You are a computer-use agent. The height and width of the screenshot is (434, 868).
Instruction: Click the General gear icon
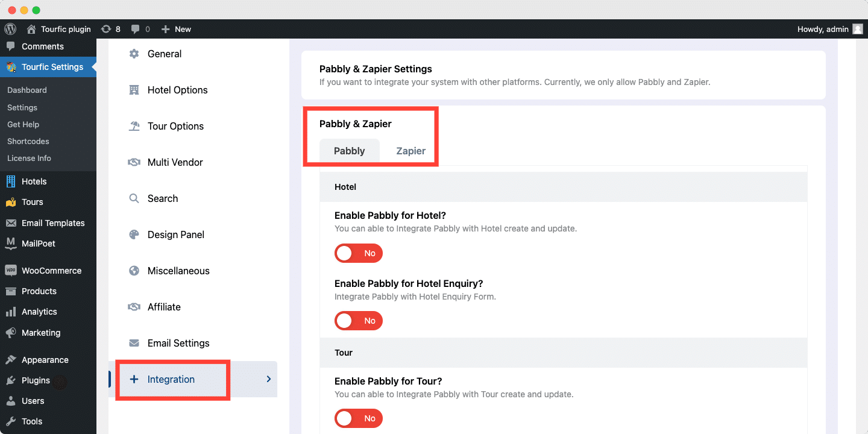[134, 54]
